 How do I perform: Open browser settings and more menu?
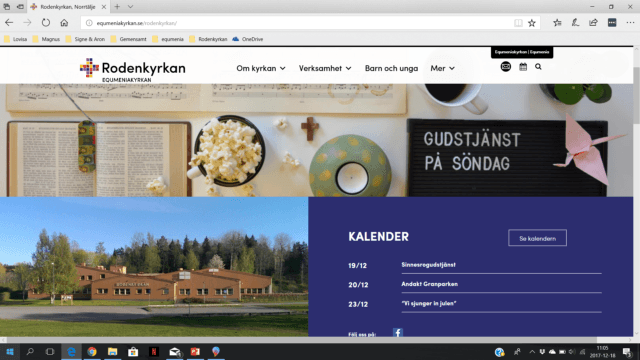(630, 23)
